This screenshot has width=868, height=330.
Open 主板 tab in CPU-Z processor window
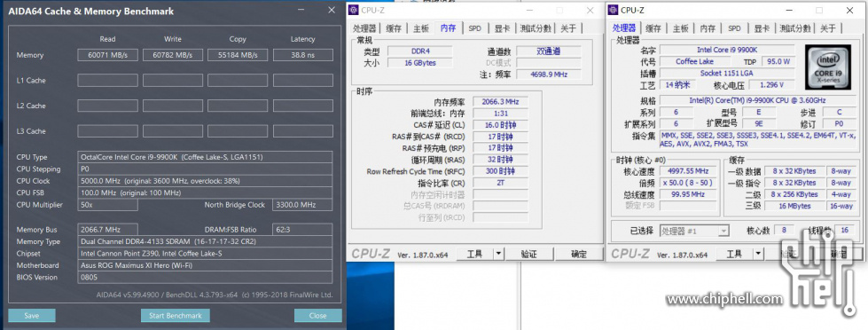point(680,28)
